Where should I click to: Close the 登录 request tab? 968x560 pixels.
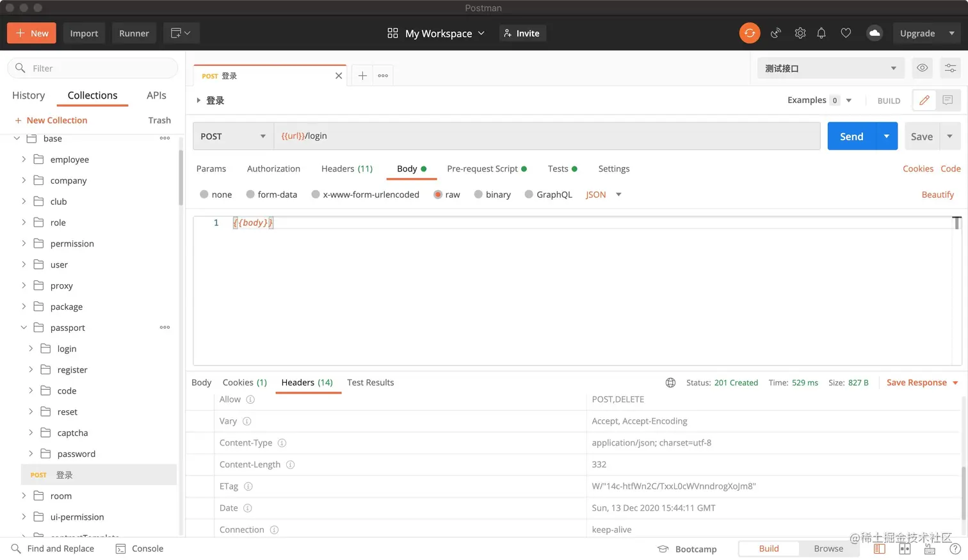(339, 76)
